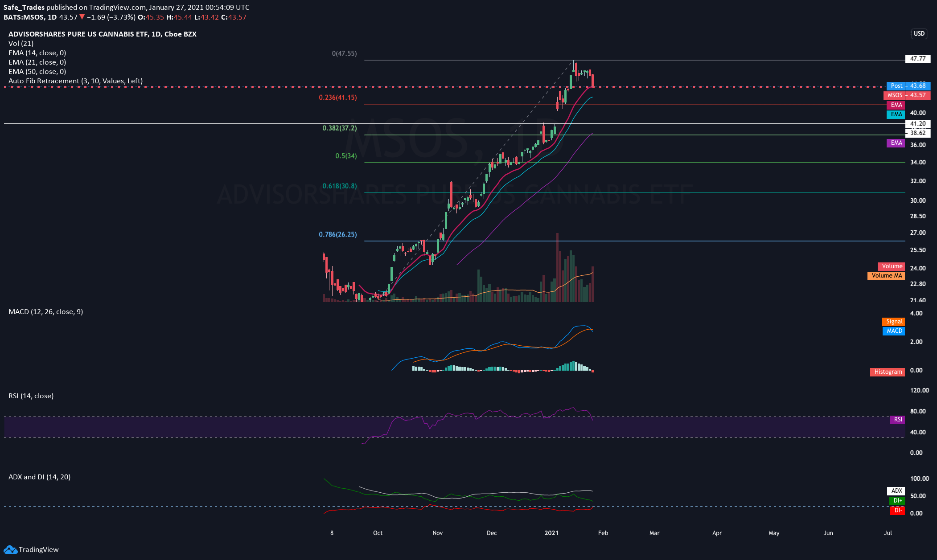This screenshot has height=560, width=937.
Task: Select the EMA (50, close, 0) legend
Action: click(37, 71)
